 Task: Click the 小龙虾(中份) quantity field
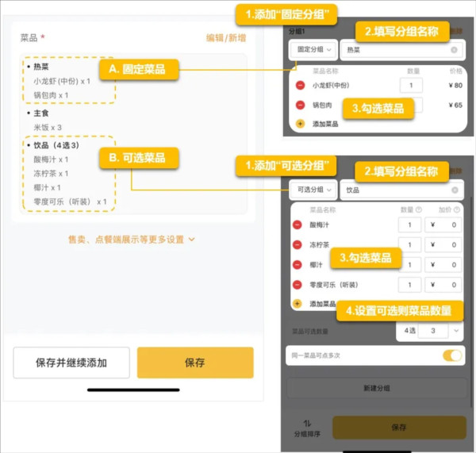tap(411, 86)
